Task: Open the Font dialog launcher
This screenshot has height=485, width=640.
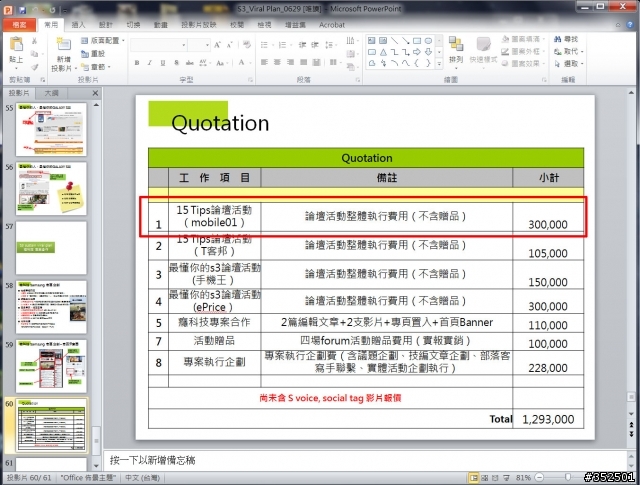Action: click(x=250, y=80)
